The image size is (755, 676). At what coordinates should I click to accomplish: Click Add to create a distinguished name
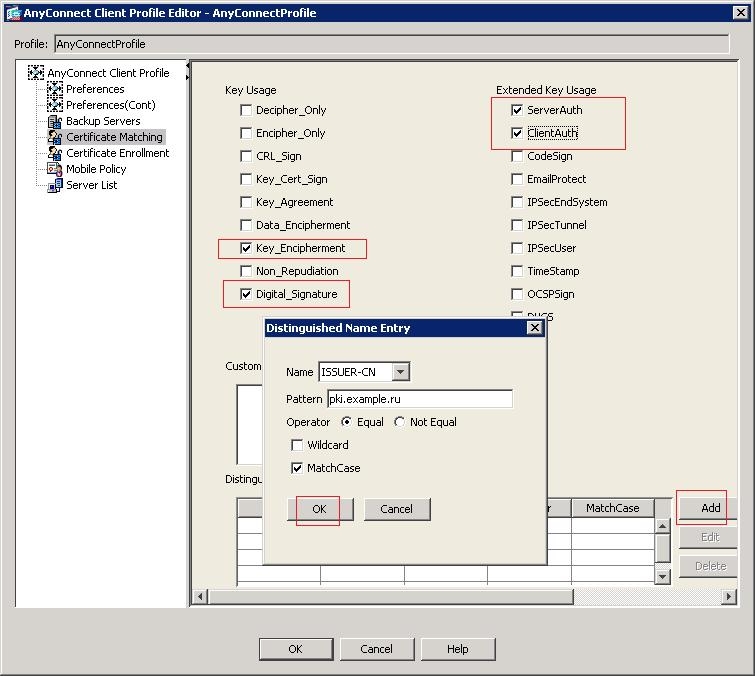(x=708, y=508)
